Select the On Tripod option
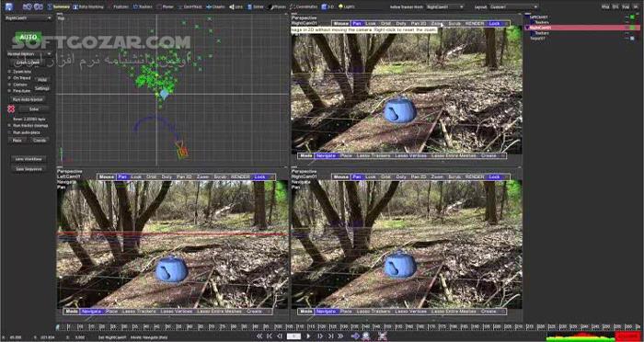Image resolution: width=644 pixels, height=342 pixels. 22,77
